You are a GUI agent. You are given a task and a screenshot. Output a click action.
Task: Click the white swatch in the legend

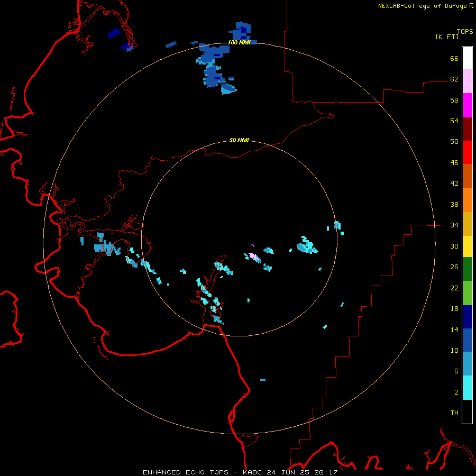(467, 58)
